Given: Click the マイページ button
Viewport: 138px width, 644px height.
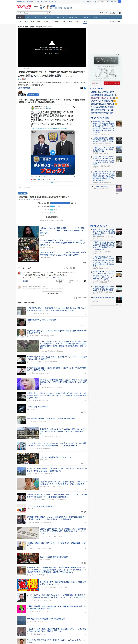Looking at the screenshot, I should 103,13.
